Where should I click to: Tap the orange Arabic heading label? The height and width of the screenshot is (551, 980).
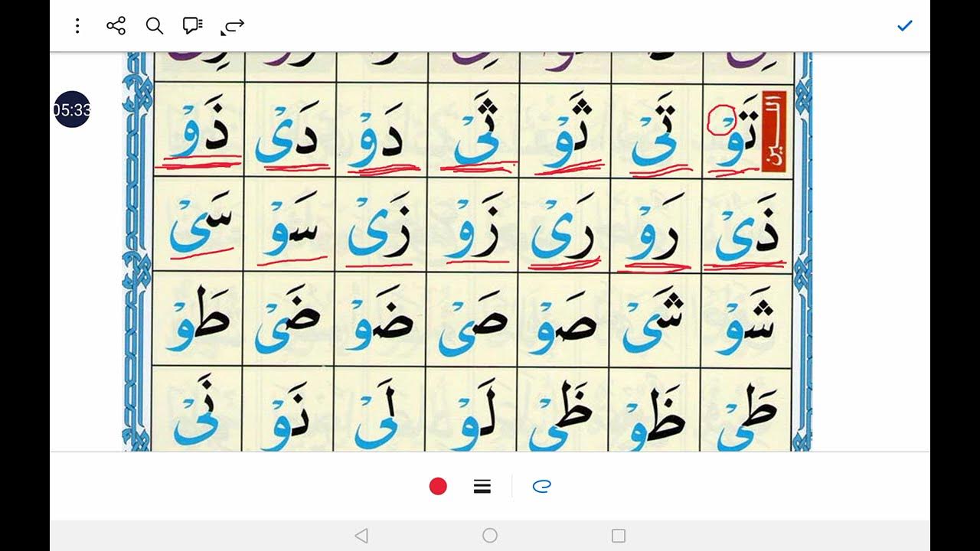click(774, 129)
